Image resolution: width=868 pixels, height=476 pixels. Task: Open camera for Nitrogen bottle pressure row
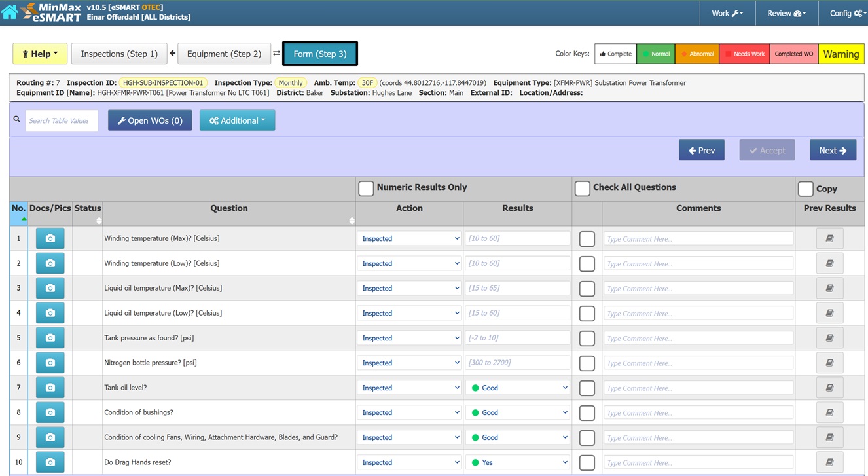point(50,363)
